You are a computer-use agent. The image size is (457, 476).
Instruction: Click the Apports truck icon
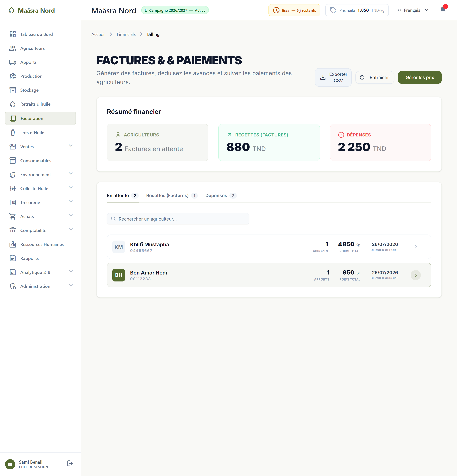[x=13, y=62]
